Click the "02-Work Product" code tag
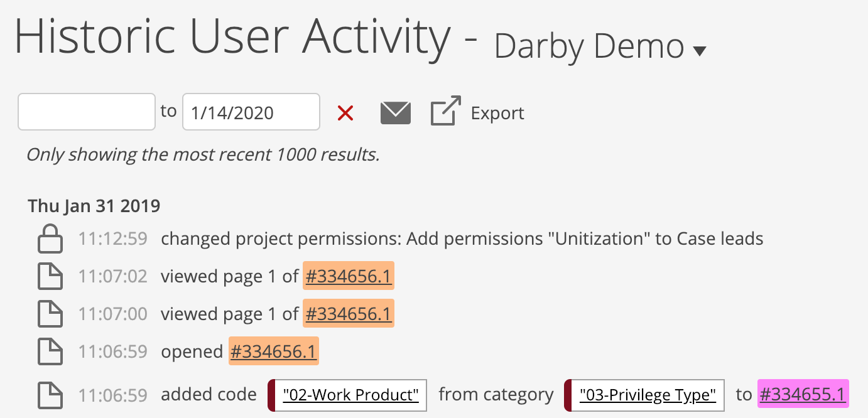 coord(347,395)
